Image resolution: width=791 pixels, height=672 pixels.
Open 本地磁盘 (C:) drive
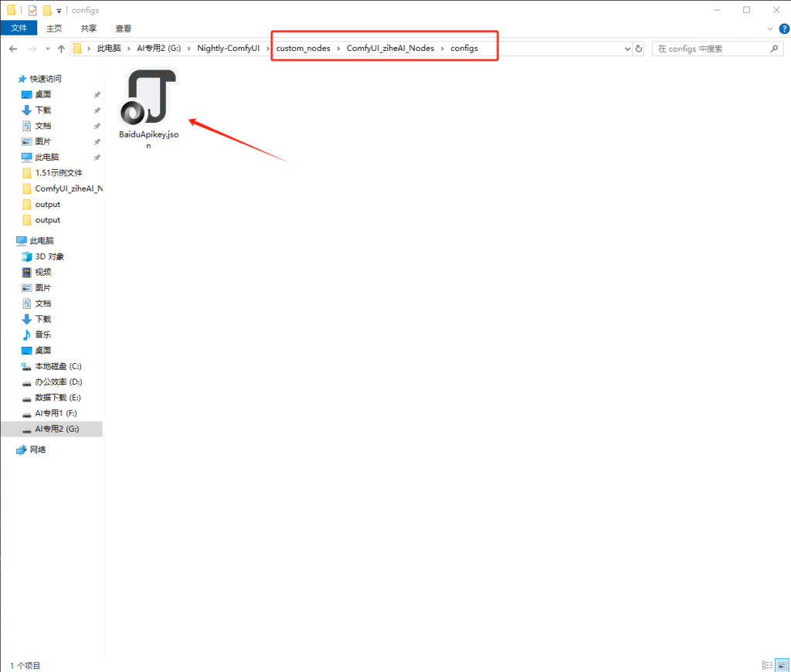[x=58, y=366]
